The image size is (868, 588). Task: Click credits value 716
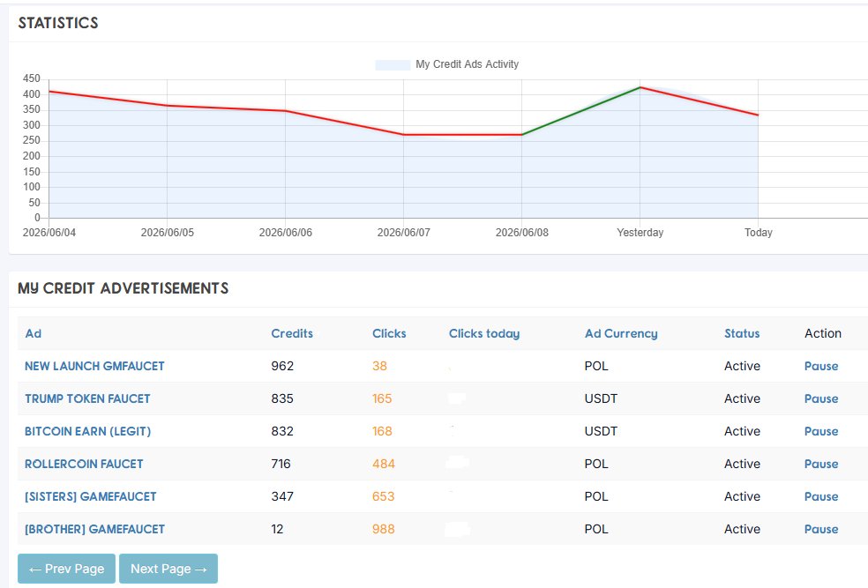(x=281, y=464)
